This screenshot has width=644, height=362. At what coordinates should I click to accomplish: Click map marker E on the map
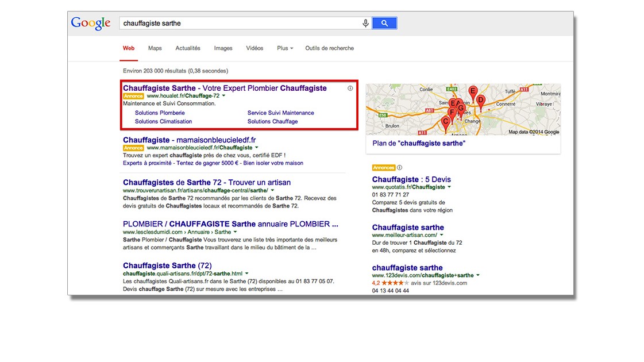473,93
